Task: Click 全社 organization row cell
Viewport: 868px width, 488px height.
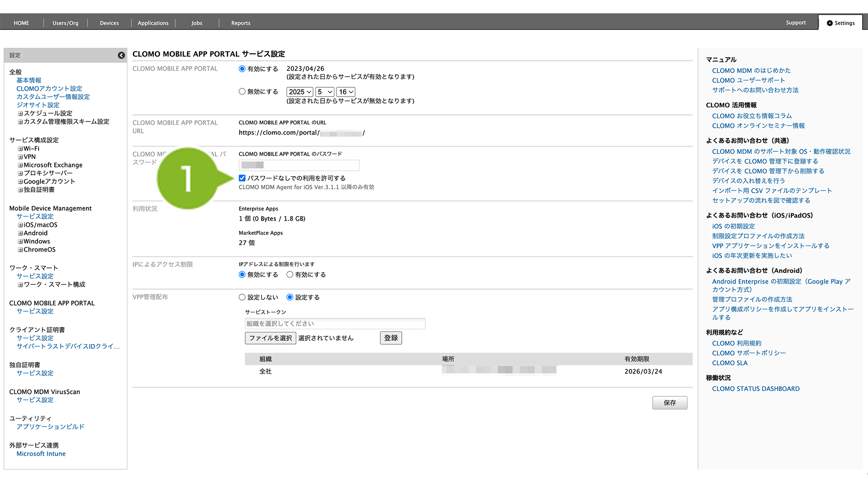Action: click(x=266, y=372)
